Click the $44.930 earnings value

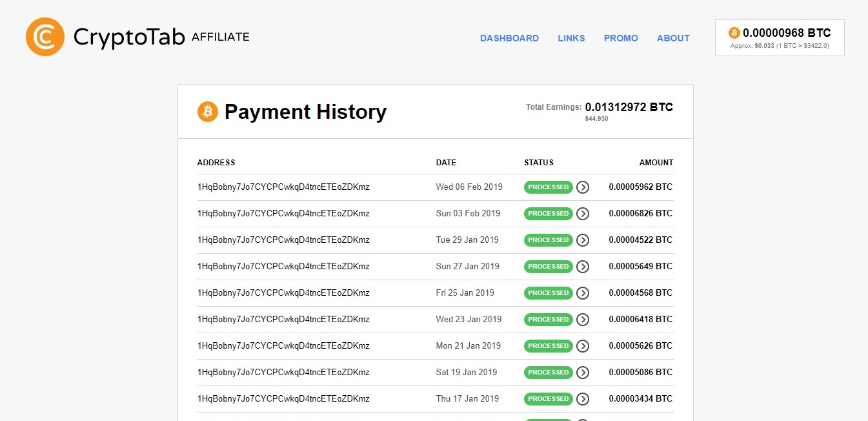pyautogui.click(x=596, y=119)
